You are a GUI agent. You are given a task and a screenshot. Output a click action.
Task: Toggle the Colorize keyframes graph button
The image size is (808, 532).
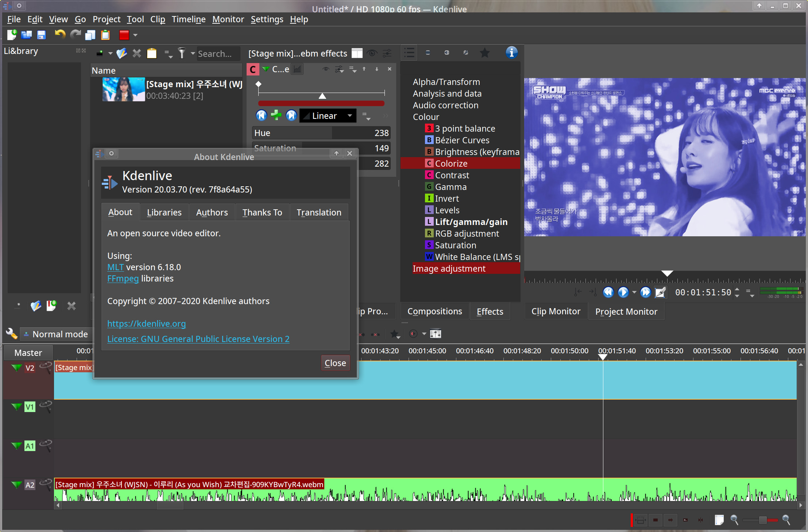click(298, 69)
